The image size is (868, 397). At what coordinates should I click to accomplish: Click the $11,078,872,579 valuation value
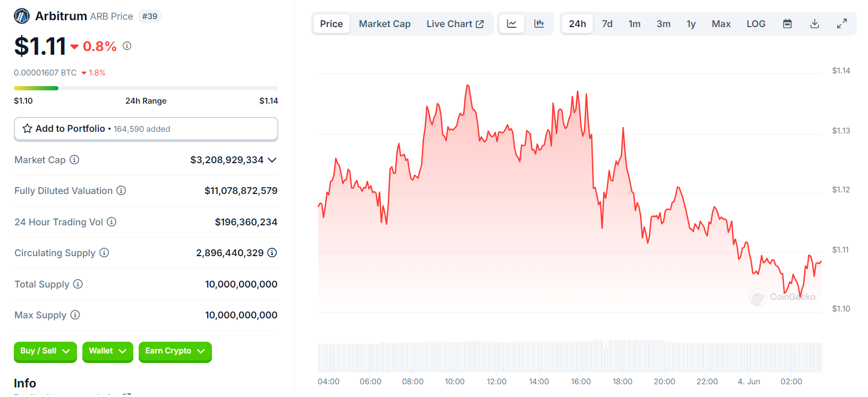tap(241, 191)
